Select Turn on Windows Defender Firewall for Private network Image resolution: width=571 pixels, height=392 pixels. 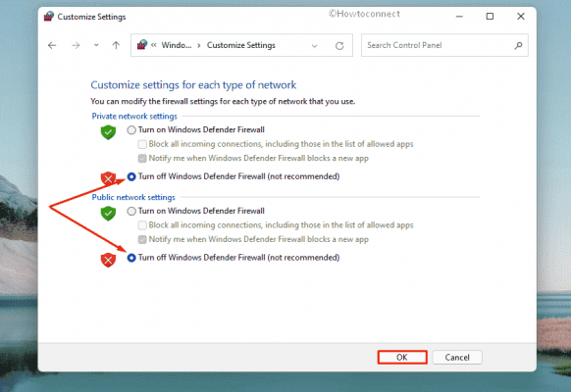coord(131,129)
